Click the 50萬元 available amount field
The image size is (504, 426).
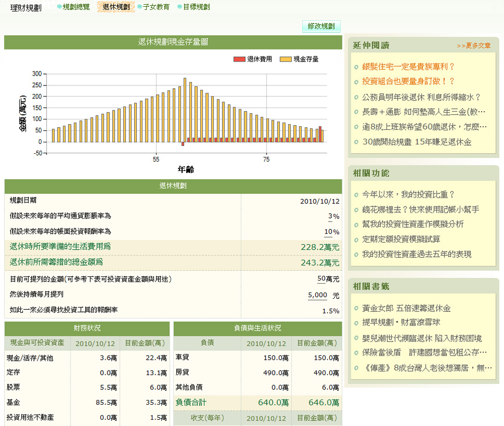(321, 279)
